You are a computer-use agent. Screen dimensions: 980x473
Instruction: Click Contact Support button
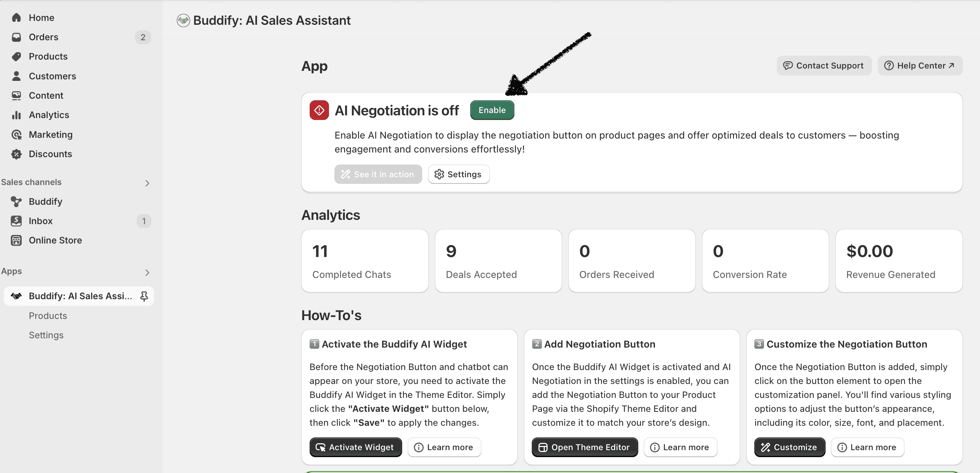[824, 65]
